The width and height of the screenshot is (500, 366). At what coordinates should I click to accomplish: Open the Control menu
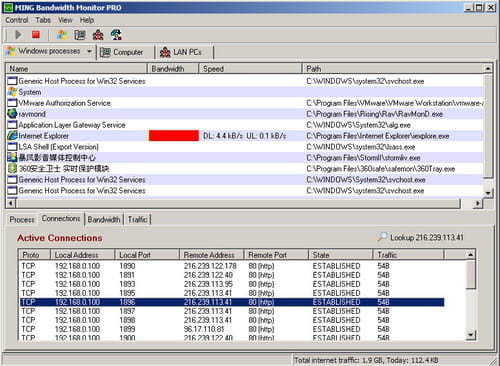[17, 20]
